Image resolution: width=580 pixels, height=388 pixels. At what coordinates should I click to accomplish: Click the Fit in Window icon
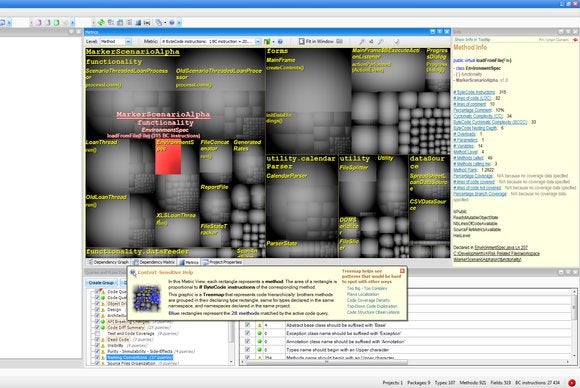(x=301, y=41)
